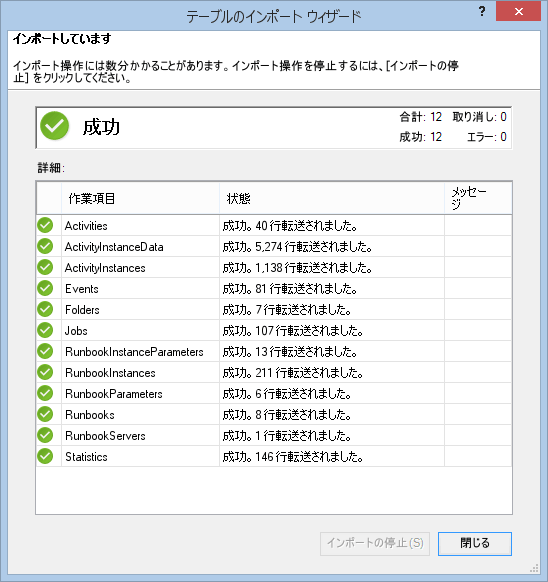Click the green check icon beside Events
Screen dimensions: 548x582
pos(45,288)
